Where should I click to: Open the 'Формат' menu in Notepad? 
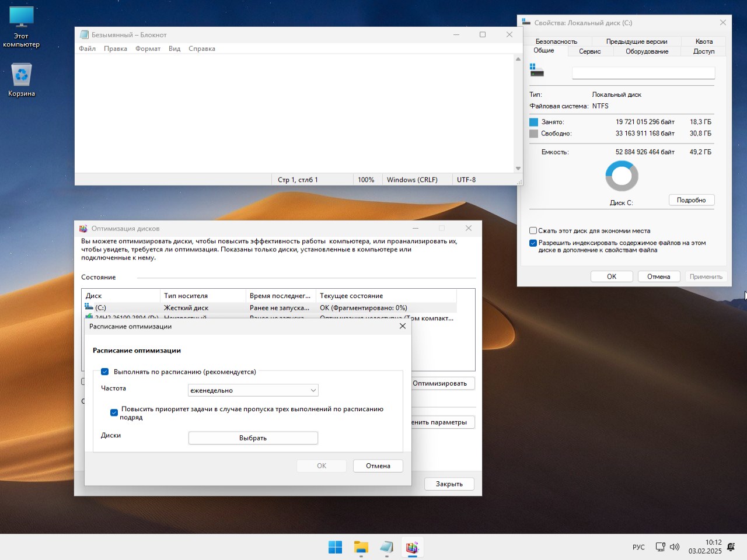click(x=148, y=49)
